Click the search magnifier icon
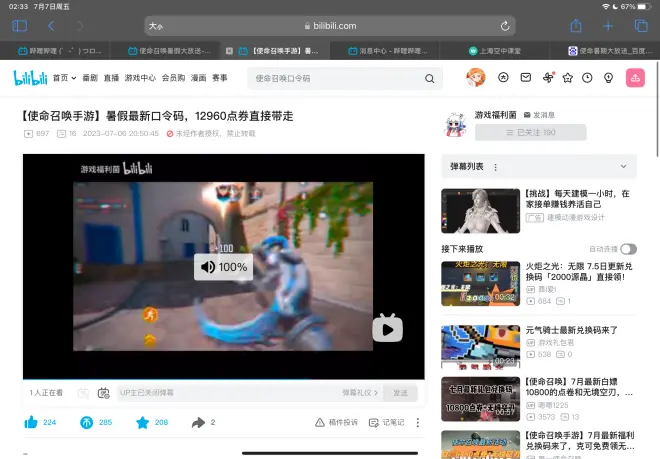This screenshot has width=660, height=459. coord(430,78)
